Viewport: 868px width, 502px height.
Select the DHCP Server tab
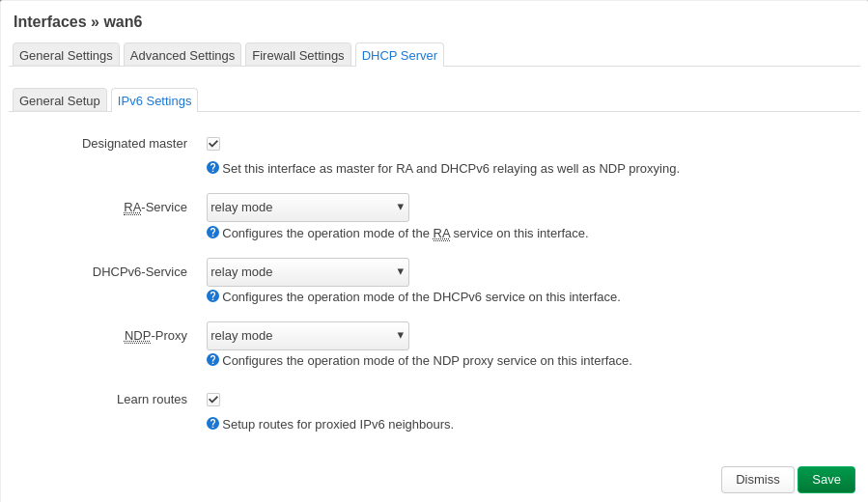point(399,55)
